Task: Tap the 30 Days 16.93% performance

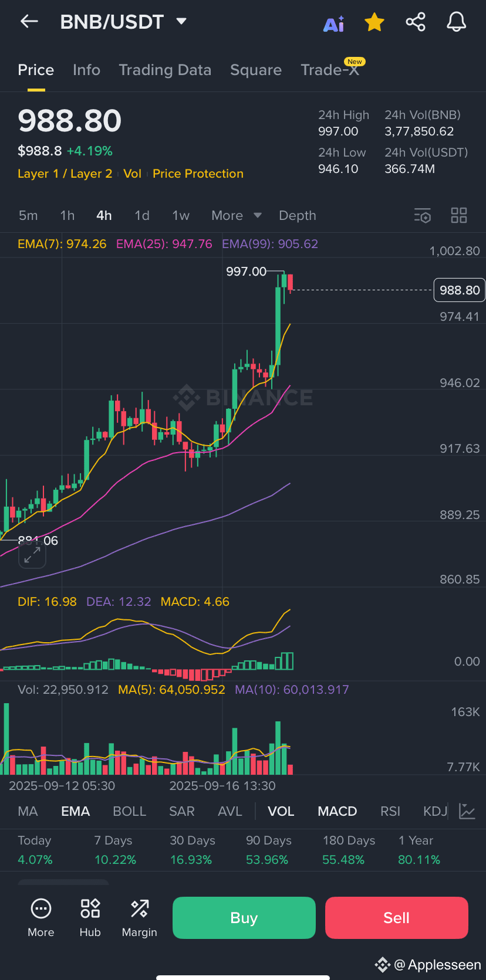Action: tap(193, 850)
